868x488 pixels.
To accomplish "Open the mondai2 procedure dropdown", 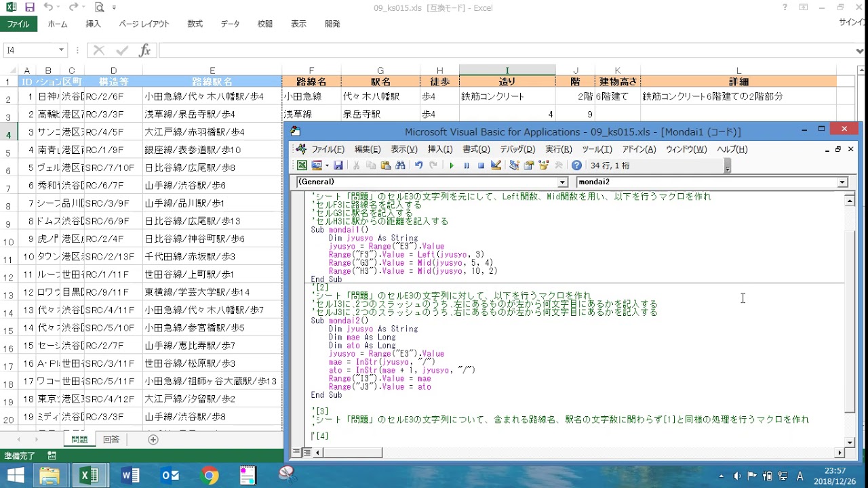I will (842, 182).
